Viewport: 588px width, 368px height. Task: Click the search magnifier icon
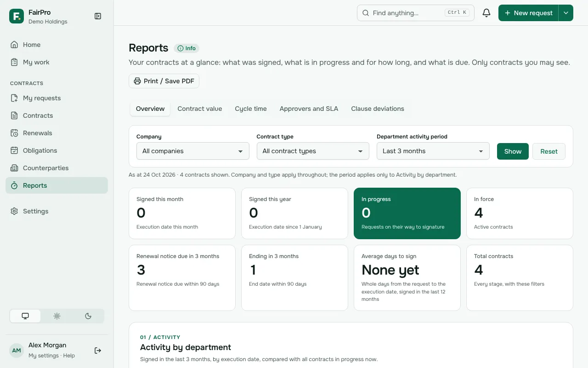[x=366, y=13]
